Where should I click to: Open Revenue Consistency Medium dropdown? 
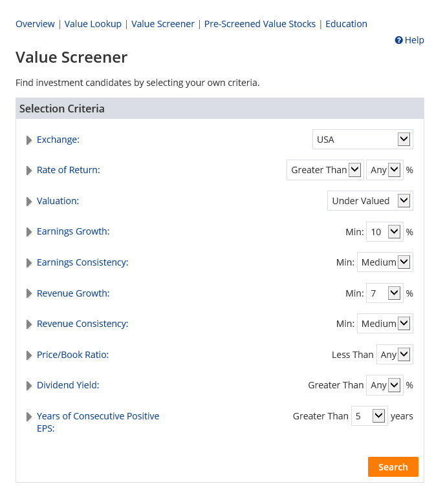[x=385, y=323]
